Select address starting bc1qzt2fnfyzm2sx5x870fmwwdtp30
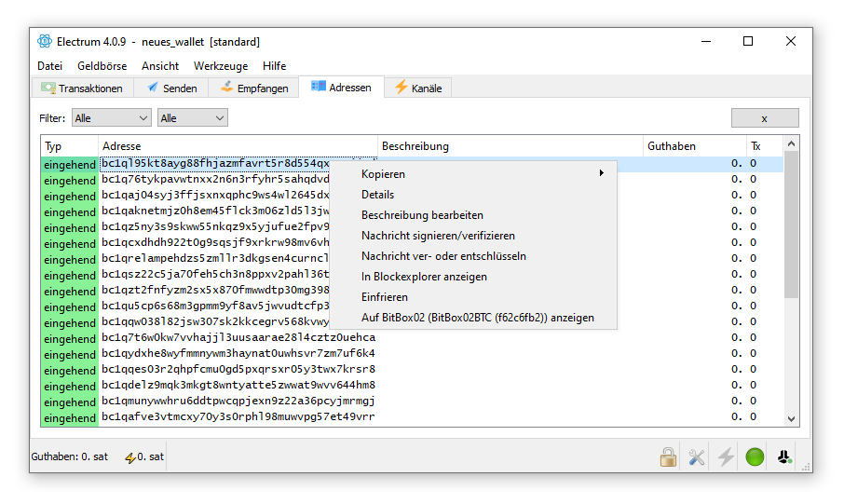This screenshot has width=844, height=504. [215, 291]
